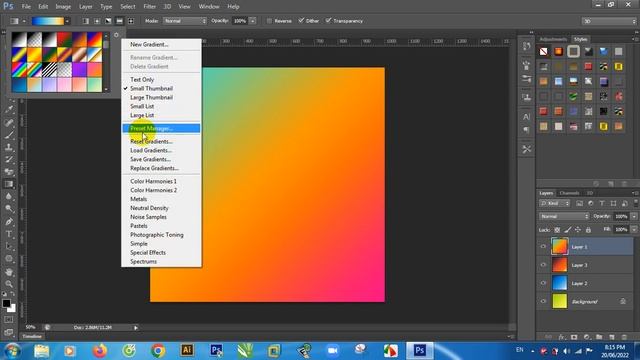
Task: Open the Layers Fill dropdown arrow
Action: 634,230
